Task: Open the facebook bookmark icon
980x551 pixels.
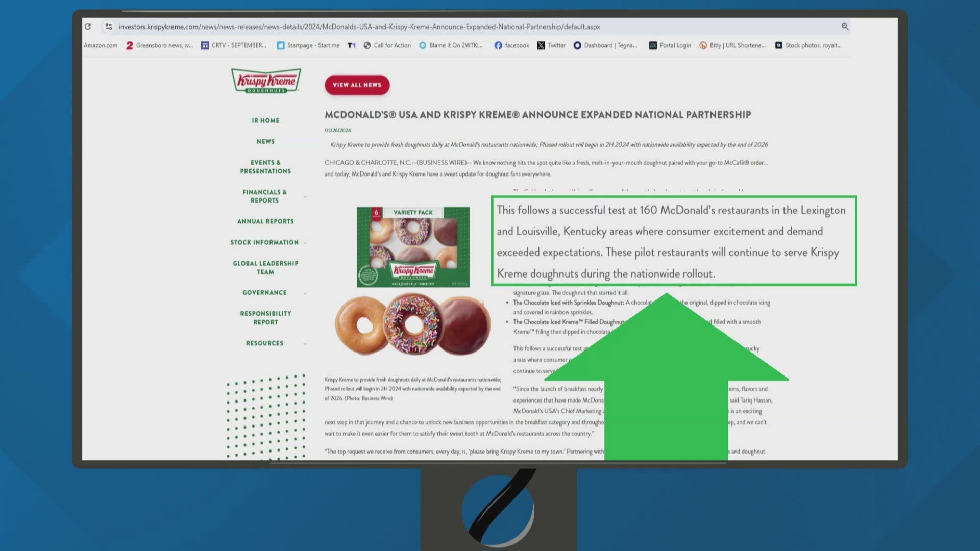Action: tap(498, 45)
